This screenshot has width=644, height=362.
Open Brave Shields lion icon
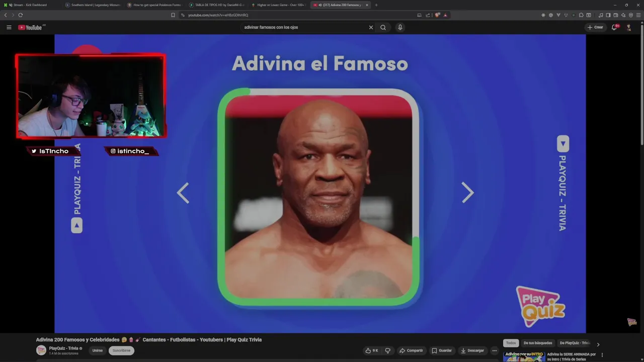coord(437,15)
